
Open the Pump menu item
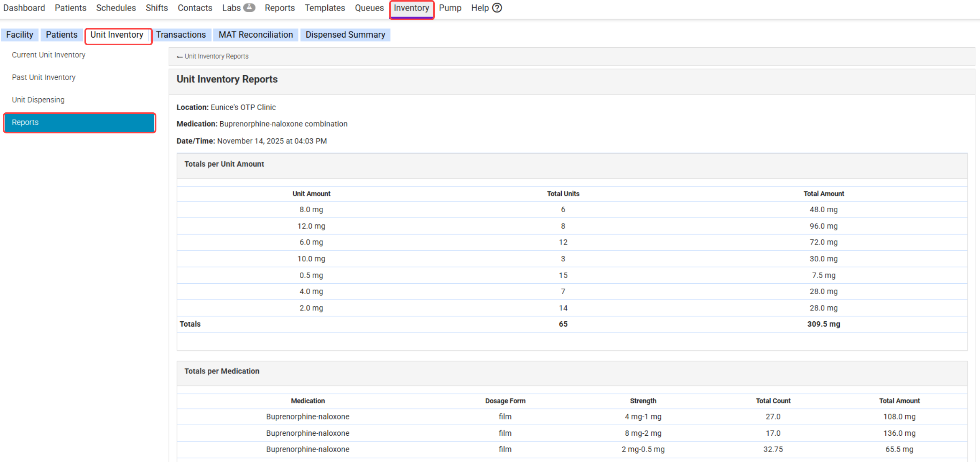[x=450, y=8]
